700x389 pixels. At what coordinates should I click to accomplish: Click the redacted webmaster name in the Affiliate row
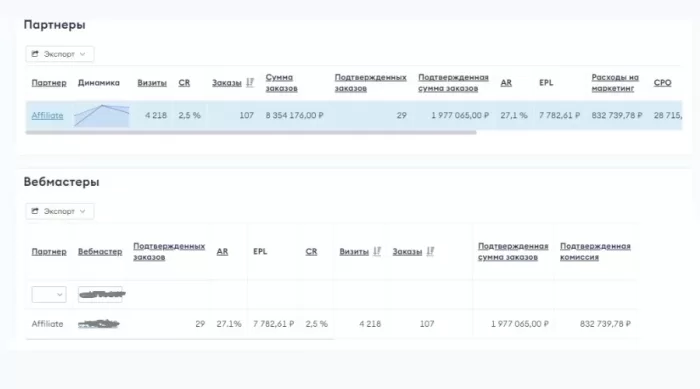[x=99, y=324]
